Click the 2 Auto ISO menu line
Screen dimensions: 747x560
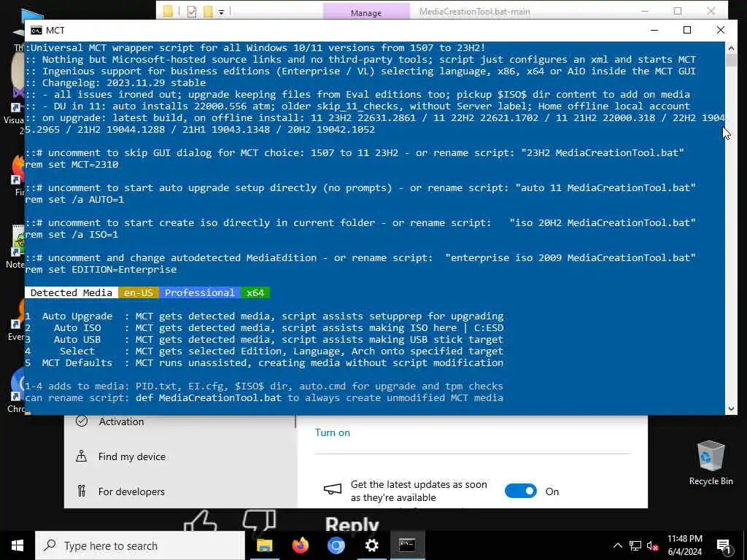tap(264, 327)
